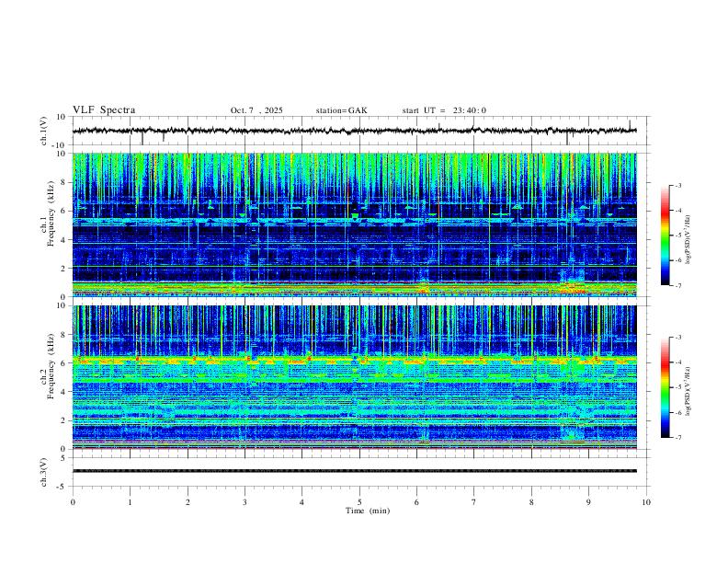Click inside the ch.2 frequency spectrogram
The height and width of the screenshot is (563, 728).
354,377
